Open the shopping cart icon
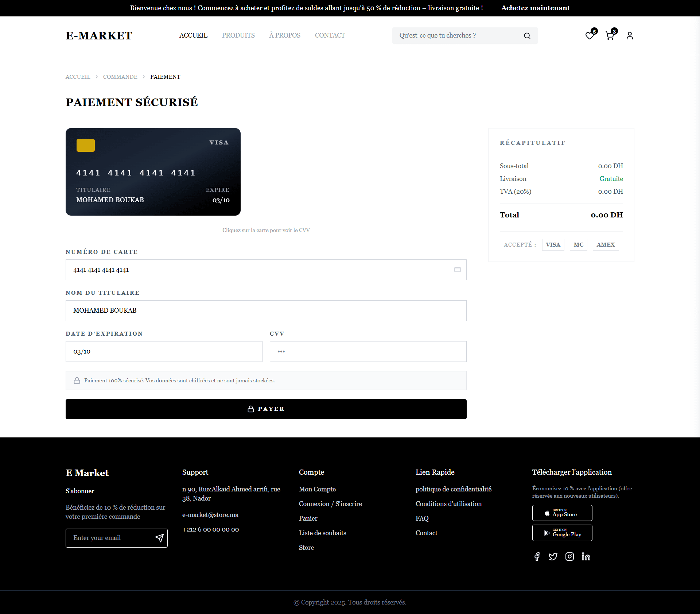 610,36
